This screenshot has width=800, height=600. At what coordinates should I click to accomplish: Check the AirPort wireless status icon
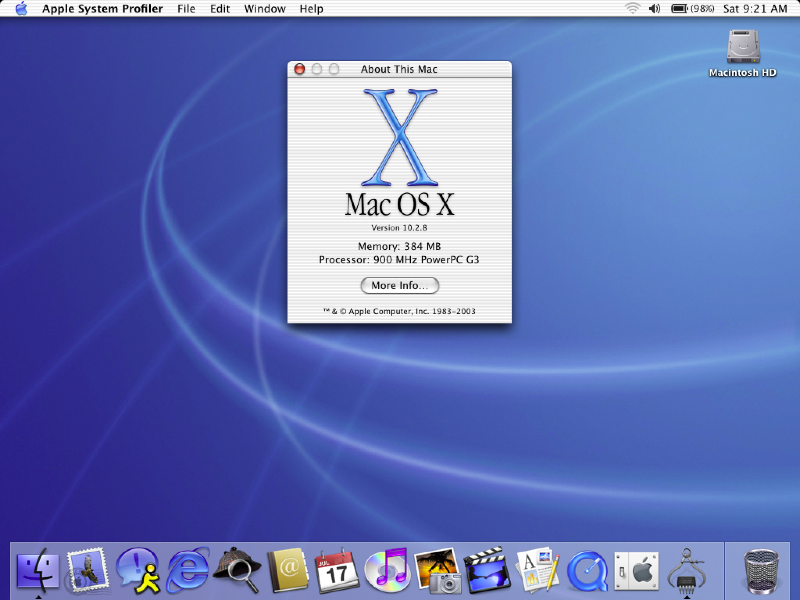point(633,9)
